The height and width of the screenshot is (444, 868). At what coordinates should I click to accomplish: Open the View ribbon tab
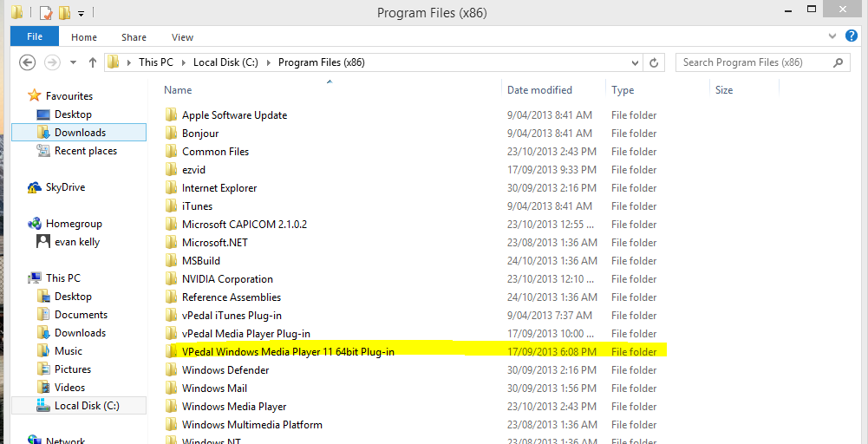pyautogui.click(x=182, y=37)
